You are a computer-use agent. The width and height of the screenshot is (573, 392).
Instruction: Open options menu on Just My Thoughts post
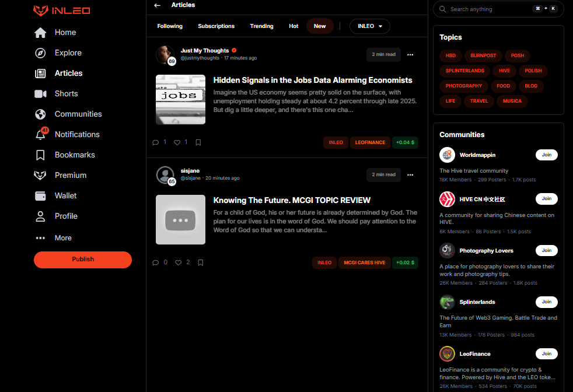click(410, 55)
